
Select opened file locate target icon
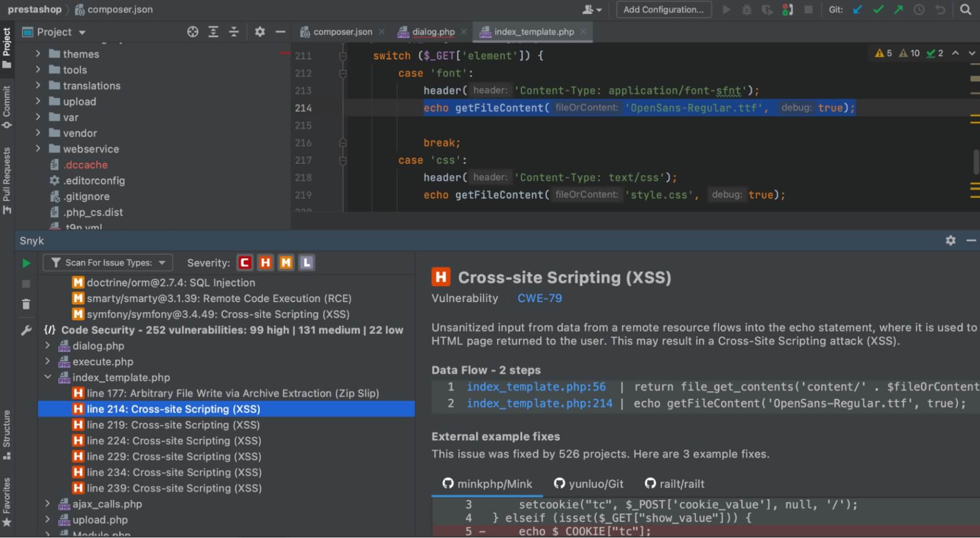(192, 32)
